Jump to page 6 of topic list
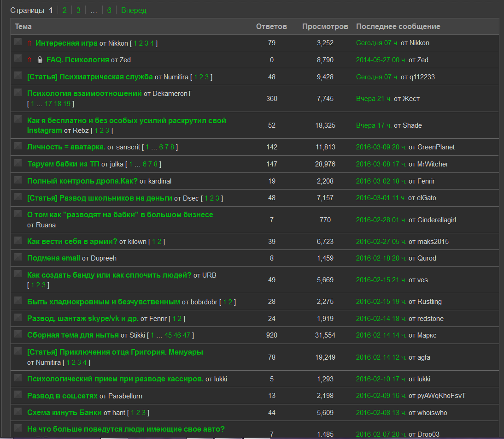The image size is (504, 439). point(109,10)
